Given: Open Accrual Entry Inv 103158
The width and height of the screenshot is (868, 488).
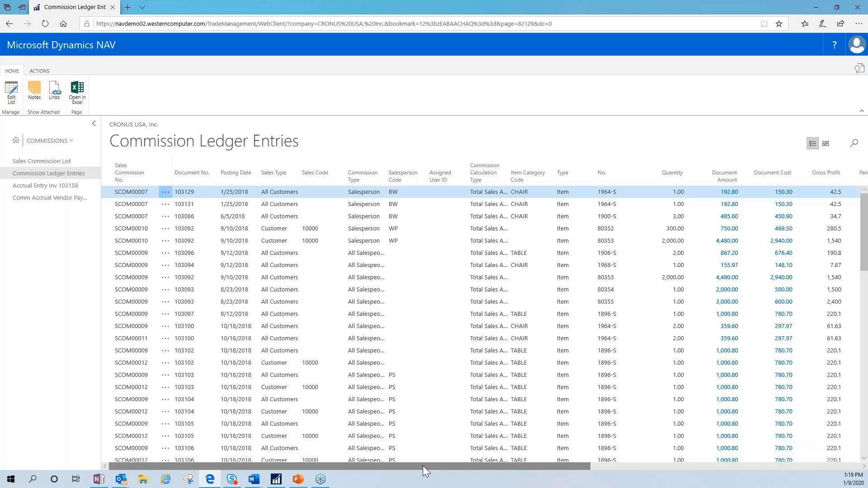Looking at the screenshot, I should pyautogui.click(x=45, y=185).
